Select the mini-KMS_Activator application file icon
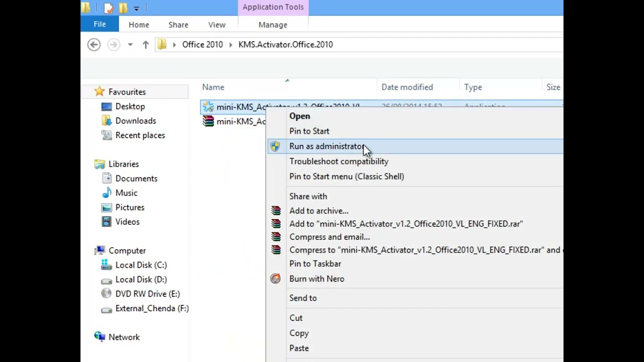Viewport: 644px width, 362px height. tap(208, 107)
